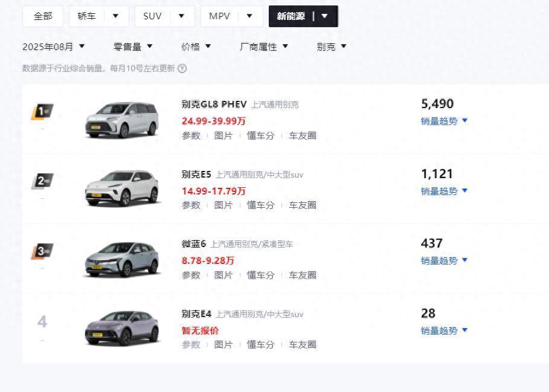Open the 微蓝6 car image
The height and width of the screenshot is (392, 549).
[x=122, y=259]
